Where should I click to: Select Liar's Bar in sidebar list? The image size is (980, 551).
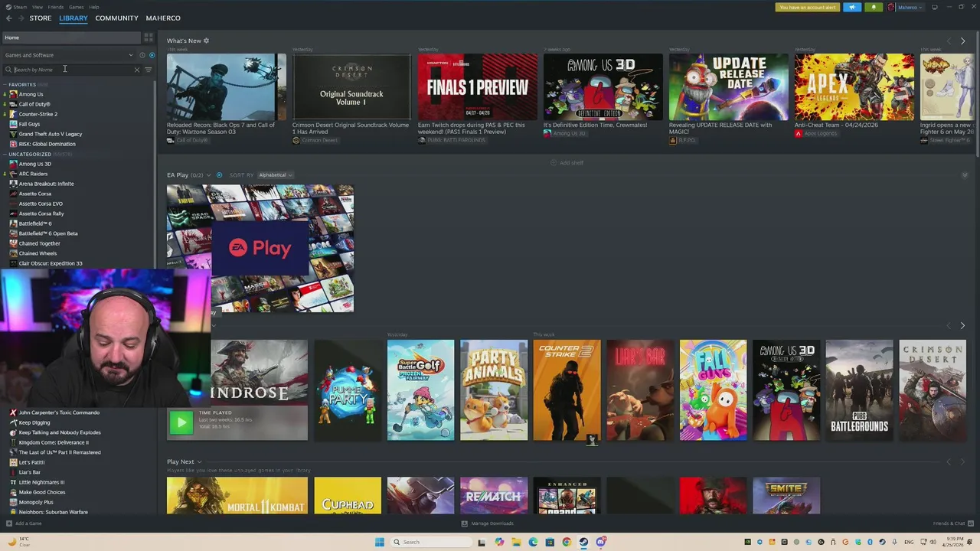[x=29, y=472]
